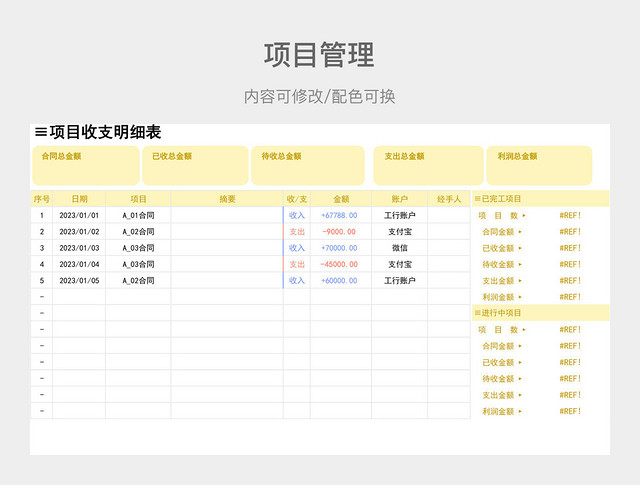Click the 利润总金额 summary card
The height and width of the screenshot is (485, 640).
[539, 165]
